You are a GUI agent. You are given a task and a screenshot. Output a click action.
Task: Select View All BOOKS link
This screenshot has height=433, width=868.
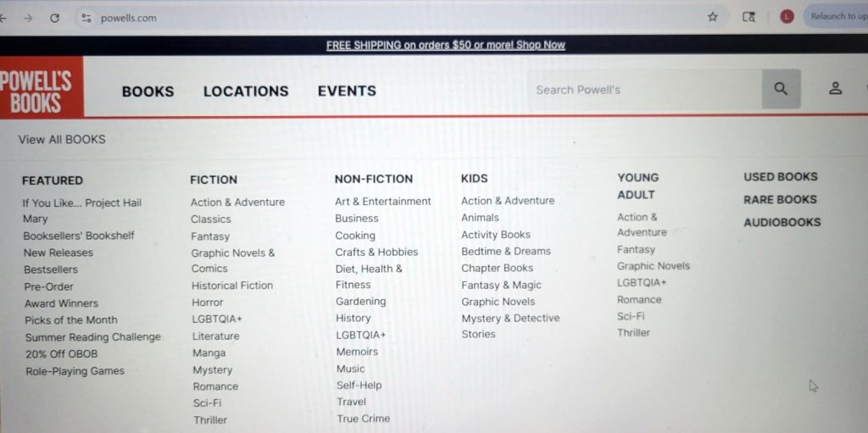coord(62,140)
